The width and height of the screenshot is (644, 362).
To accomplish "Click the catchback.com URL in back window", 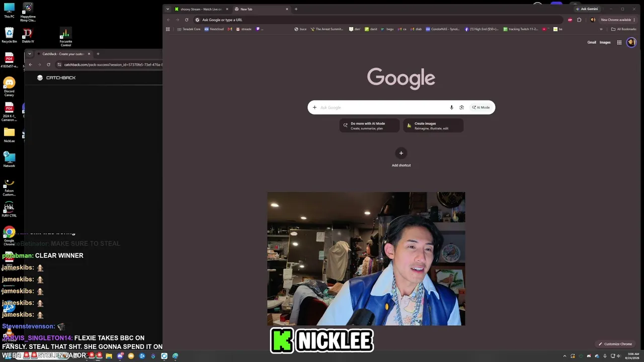I will coord(113,64).
